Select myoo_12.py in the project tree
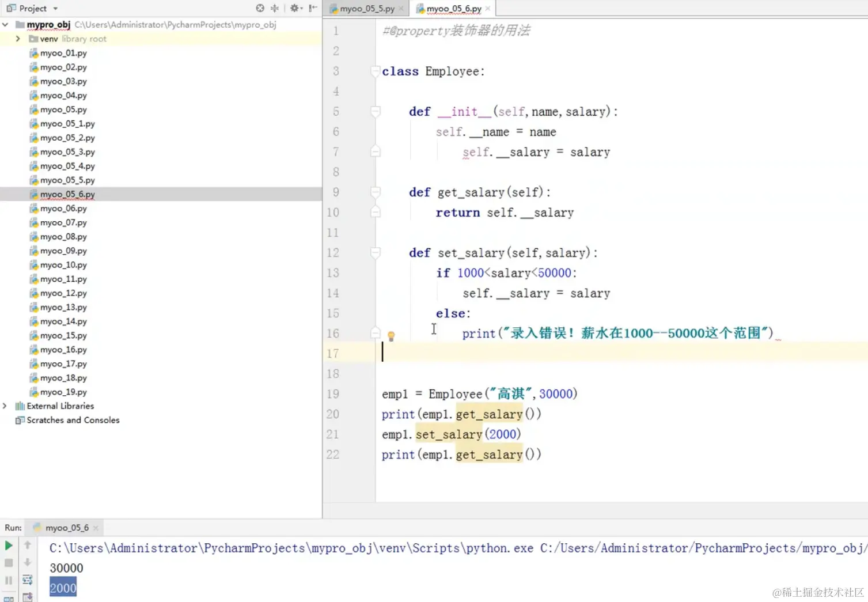 coord(63,293)
